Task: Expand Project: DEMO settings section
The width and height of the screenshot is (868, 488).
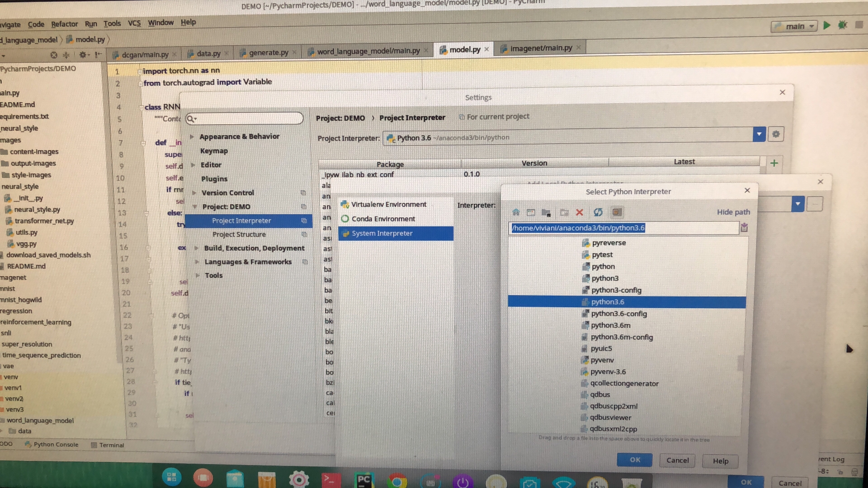Action: [x=194, y=206]
